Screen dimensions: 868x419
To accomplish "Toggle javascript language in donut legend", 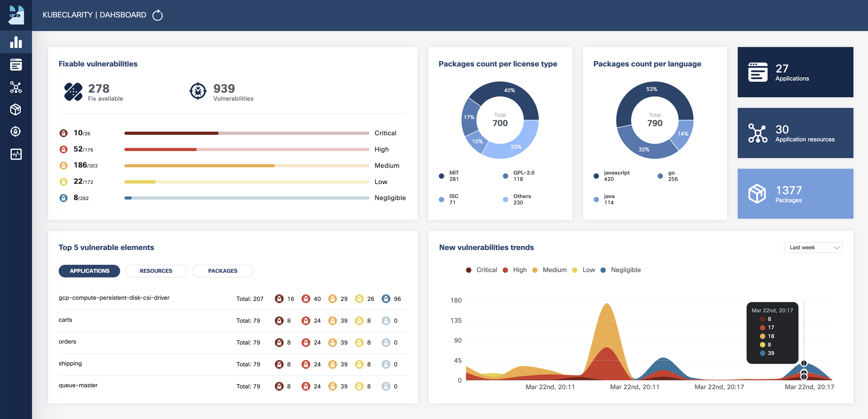I will click(x=612, y=176).
